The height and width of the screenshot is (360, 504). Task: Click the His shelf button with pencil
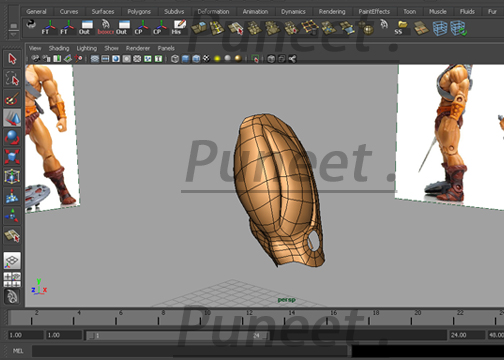[179, 28]
